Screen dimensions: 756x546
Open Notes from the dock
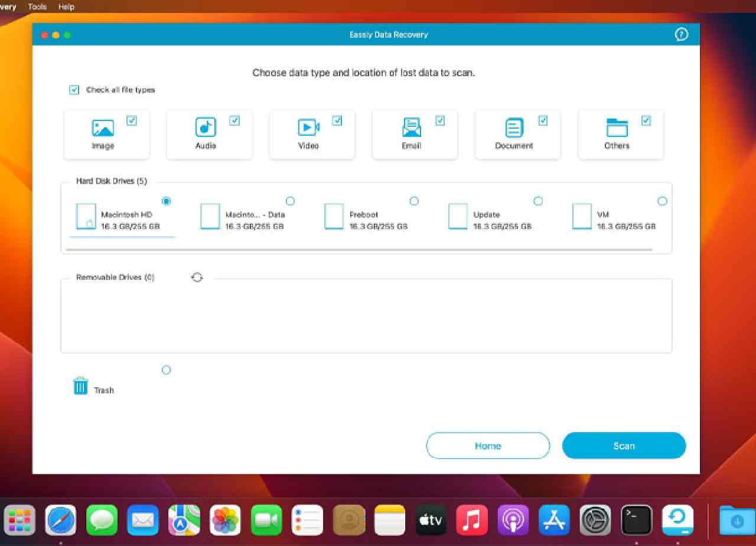coord(390,521)
